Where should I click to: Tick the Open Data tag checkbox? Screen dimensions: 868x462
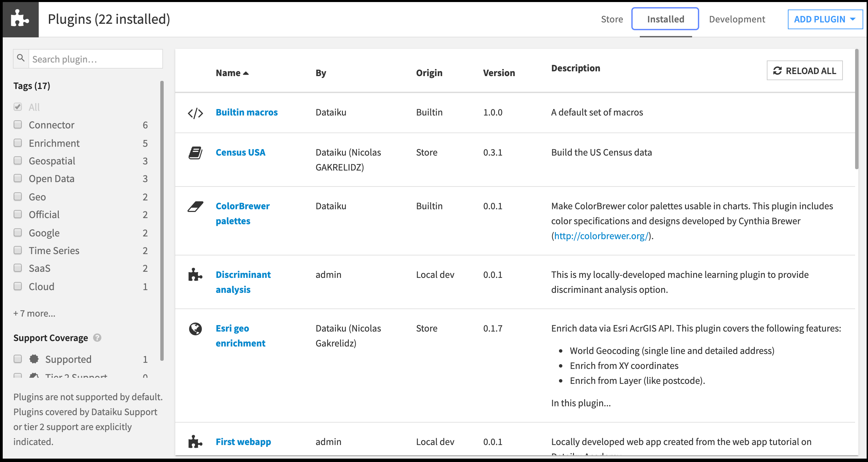click(x=18, y=178)
